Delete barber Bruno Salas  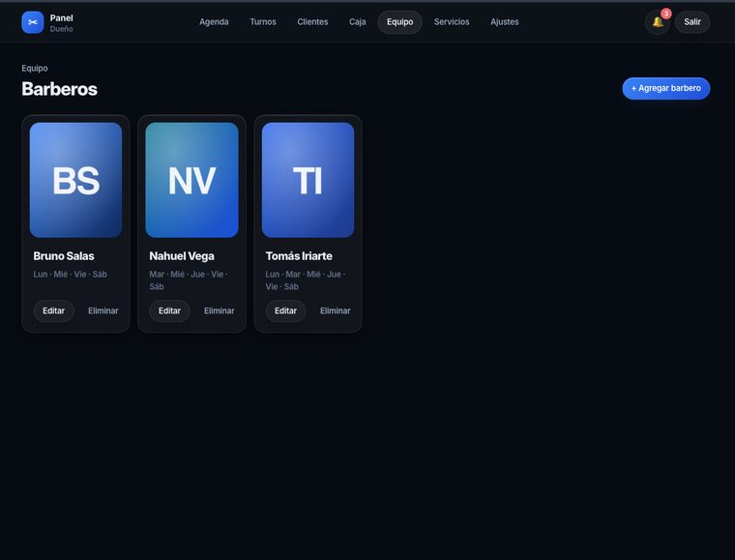pyautogui.click(x=103, y=310)
